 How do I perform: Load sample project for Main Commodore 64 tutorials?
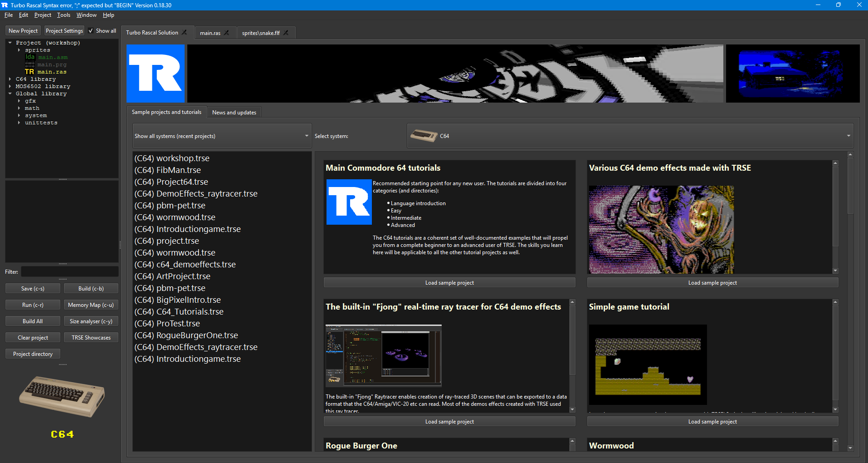[x=449, y=282]
